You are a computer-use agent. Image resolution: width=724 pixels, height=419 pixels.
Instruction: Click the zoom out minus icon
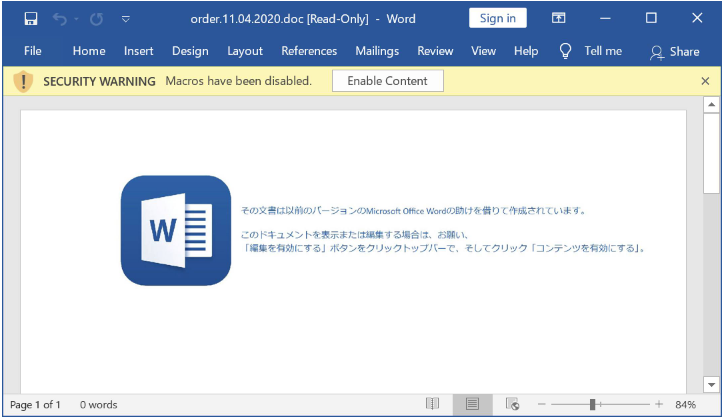tap(542, 405)
